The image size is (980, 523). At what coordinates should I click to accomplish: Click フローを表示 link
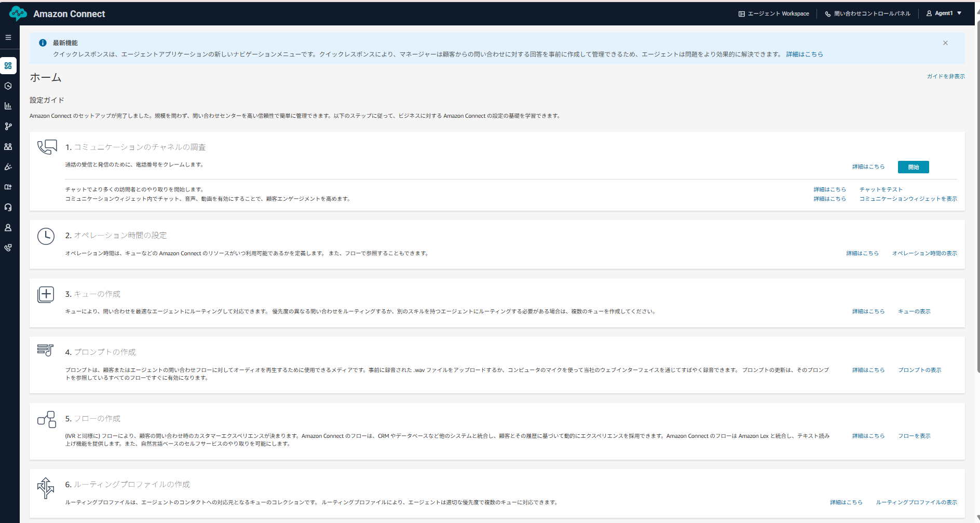click(x=915, y=436)
